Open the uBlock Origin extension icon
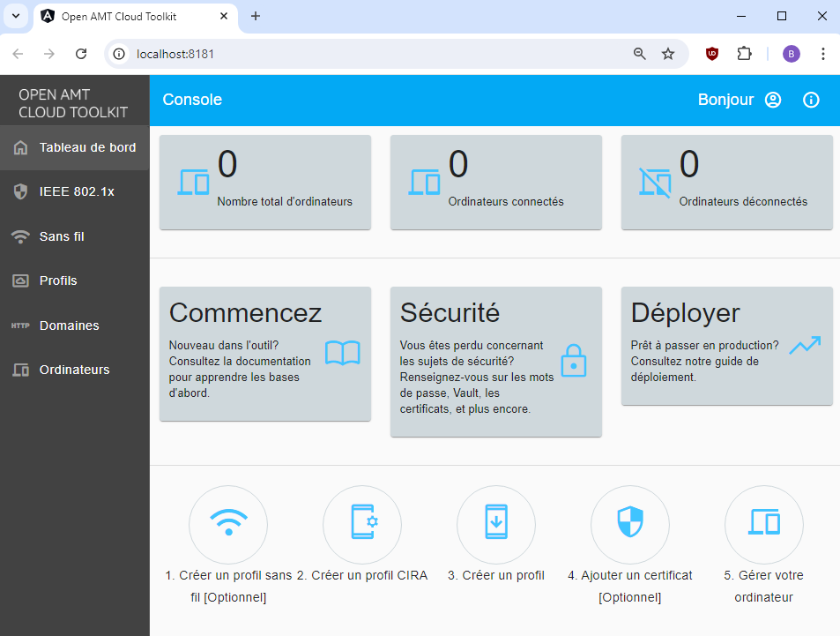The height and width of the screenshot is (636, 840). click(x=711, y=54)
